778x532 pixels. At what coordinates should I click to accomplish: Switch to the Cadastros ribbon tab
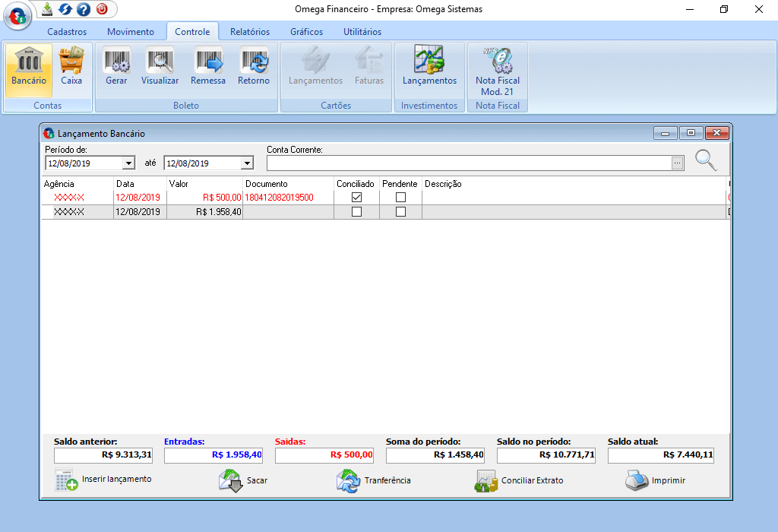click(x=67, y=32)
